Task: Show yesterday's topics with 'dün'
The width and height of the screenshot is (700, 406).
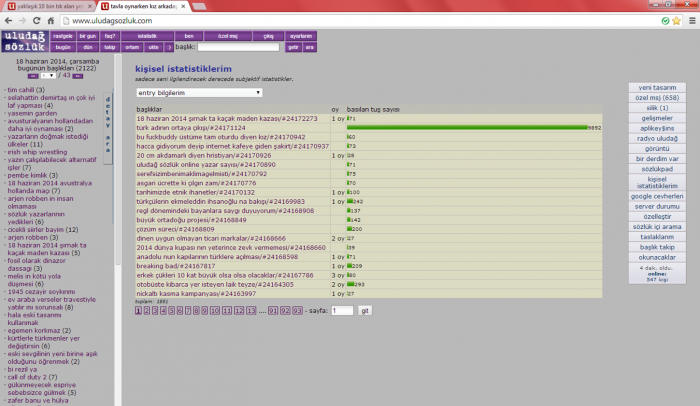Action: coord(88,47)
